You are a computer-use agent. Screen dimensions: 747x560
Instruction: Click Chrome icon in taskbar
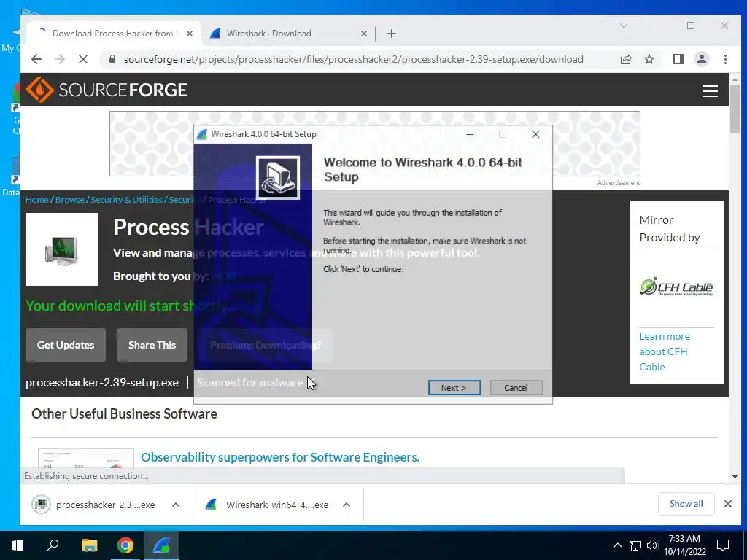point(125,545)
